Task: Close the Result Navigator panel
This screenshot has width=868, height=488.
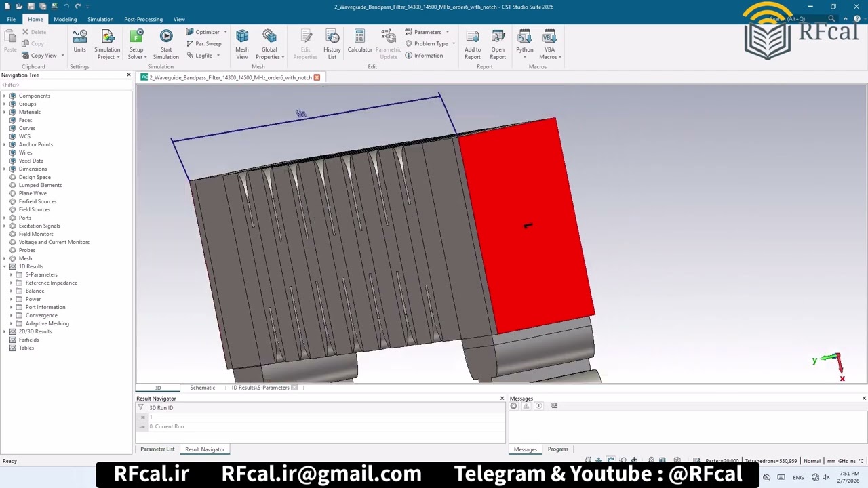Action: click(x=502, y=399)
